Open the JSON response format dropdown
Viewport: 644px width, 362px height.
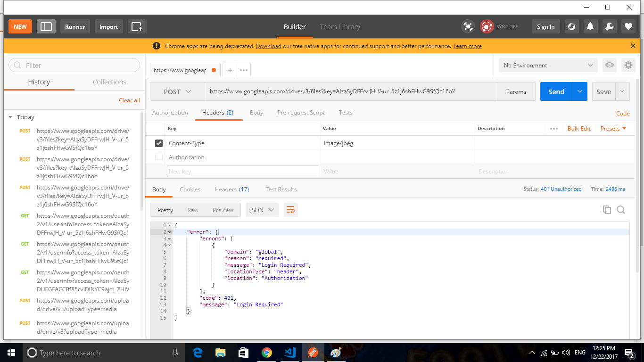pyautogui.click(x=262, y=209)
